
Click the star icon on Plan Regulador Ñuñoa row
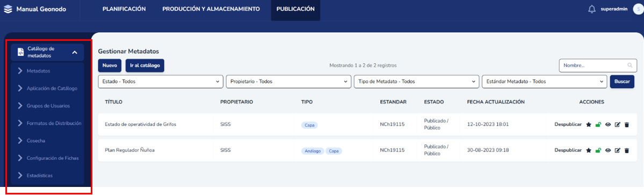point(589,150)
